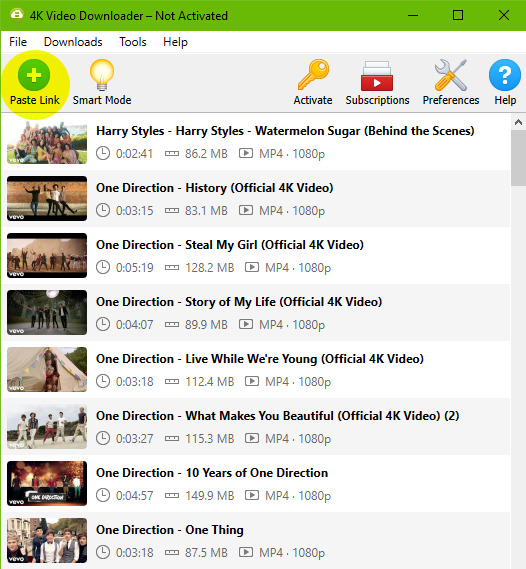Select the One Thing video thumbnail
The image size is (526, 569).
[47, 540]
